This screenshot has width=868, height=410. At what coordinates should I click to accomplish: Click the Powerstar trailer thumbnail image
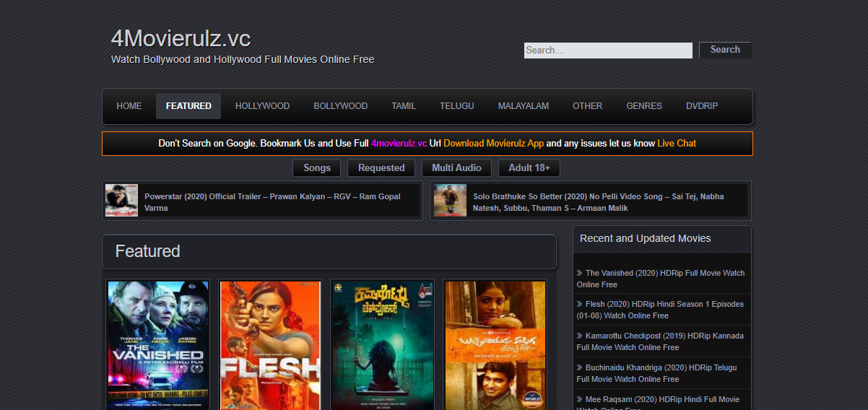(x=121, y=201)
